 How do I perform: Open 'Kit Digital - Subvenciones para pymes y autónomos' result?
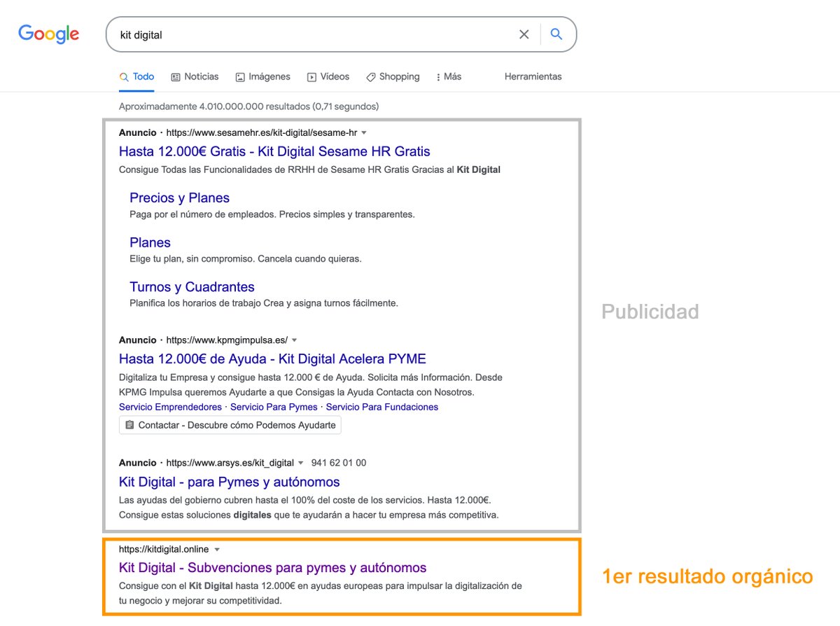click(x=272, y=568)
